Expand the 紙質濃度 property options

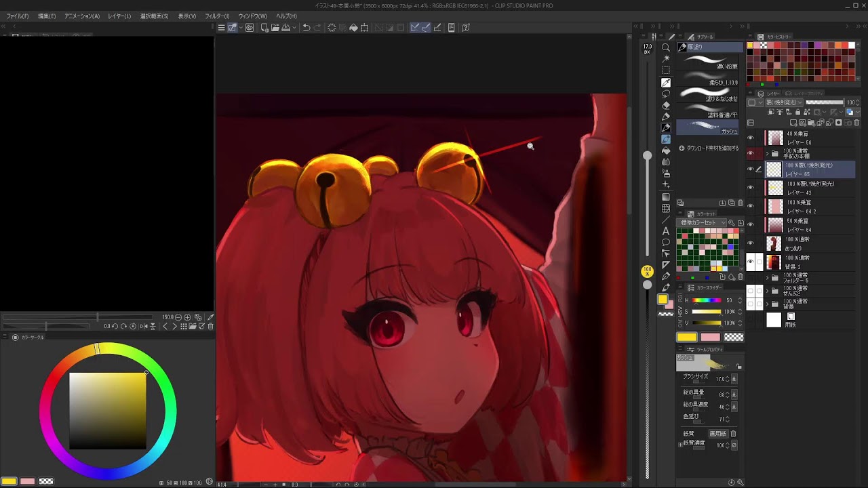681,445
